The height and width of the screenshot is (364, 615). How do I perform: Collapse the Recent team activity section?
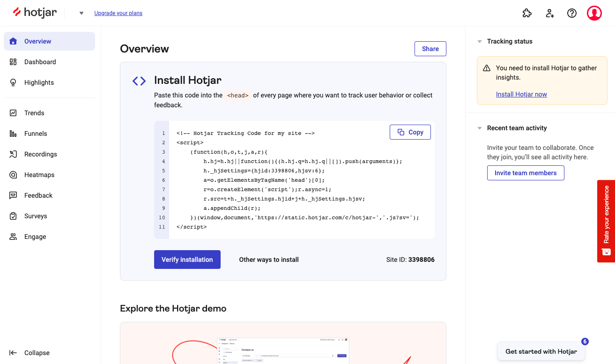[480, 128]
